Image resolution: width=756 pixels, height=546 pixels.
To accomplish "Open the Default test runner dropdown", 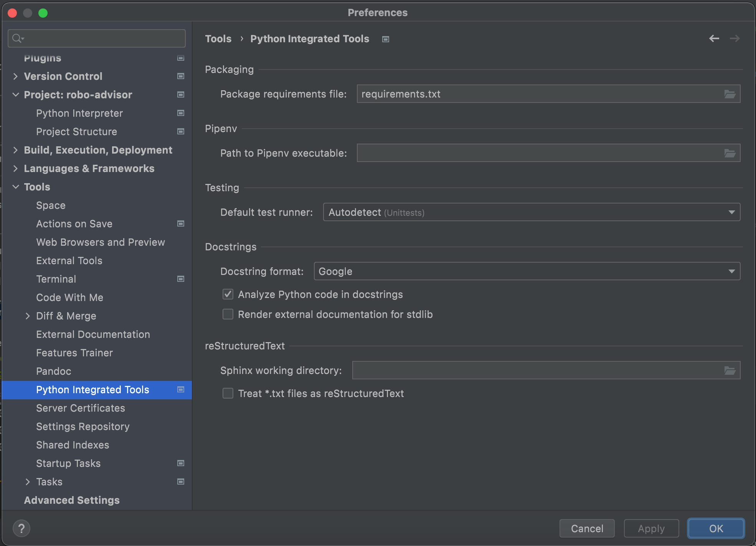I will pyautogui.click(x=532, y=212).
